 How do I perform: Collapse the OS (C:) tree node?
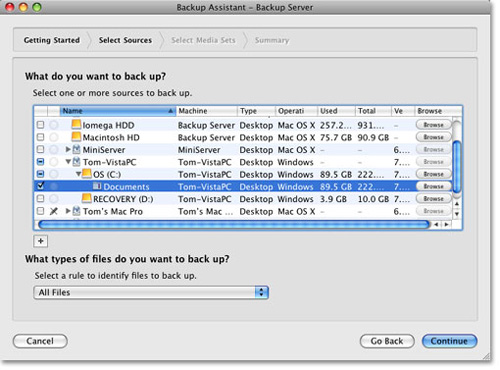pyautogui.click(x=78, y=174)
